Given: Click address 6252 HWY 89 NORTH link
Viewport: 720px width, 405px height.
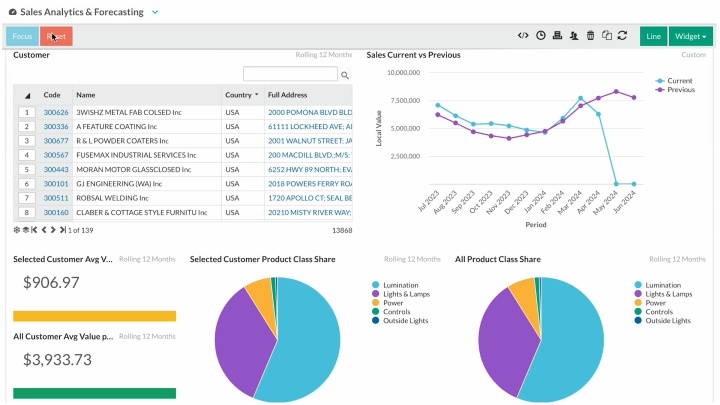Looking at the screenshot, I should (310, 169).
